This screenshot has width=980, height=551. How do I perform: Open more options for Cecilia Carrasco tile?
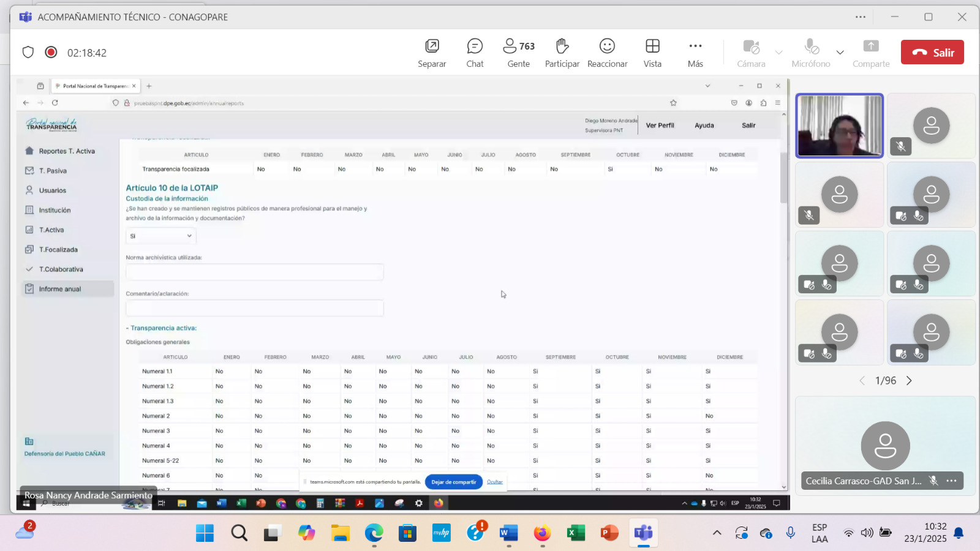pyautogui.click(x=951, y=481)
